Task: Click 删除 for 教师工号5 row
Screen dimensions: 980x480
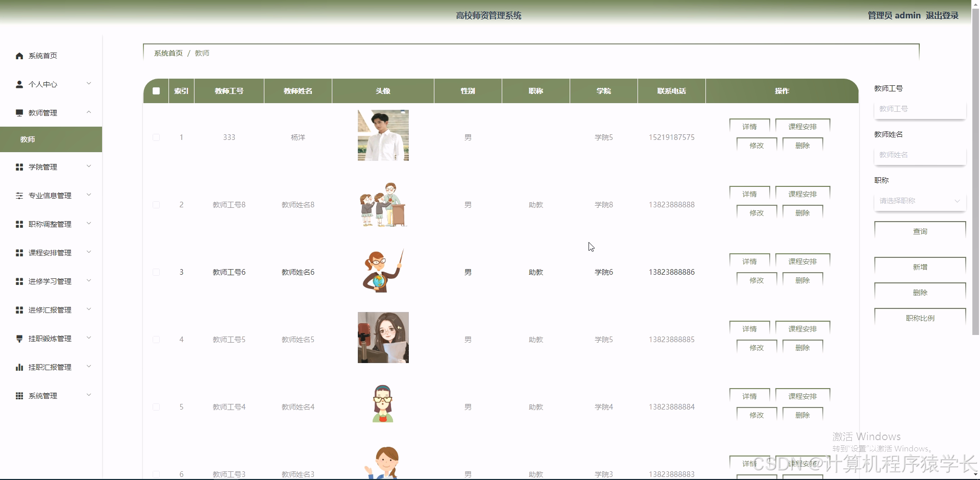Action: [x=802, y=348]
